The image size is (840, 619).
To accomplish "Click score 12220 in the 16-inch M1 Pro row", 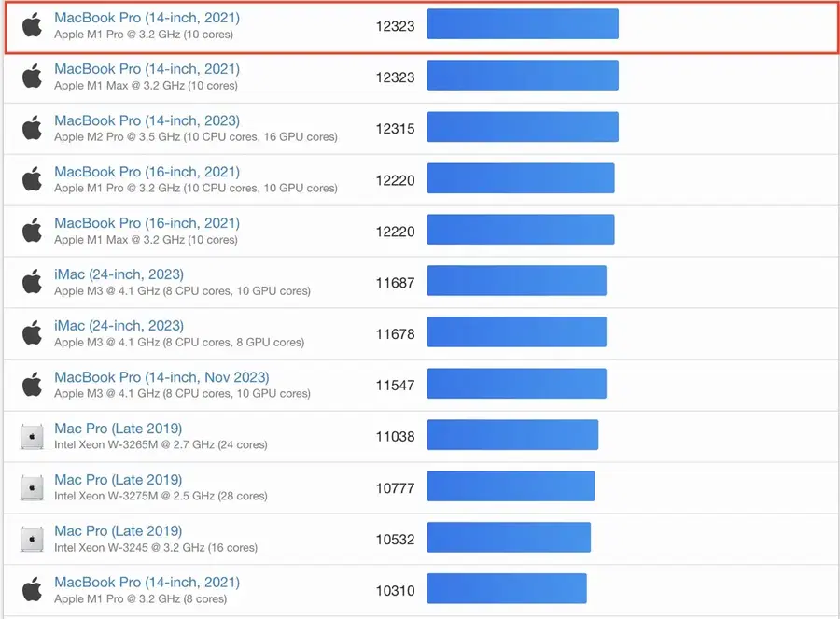I will click(x=396, y=180).
